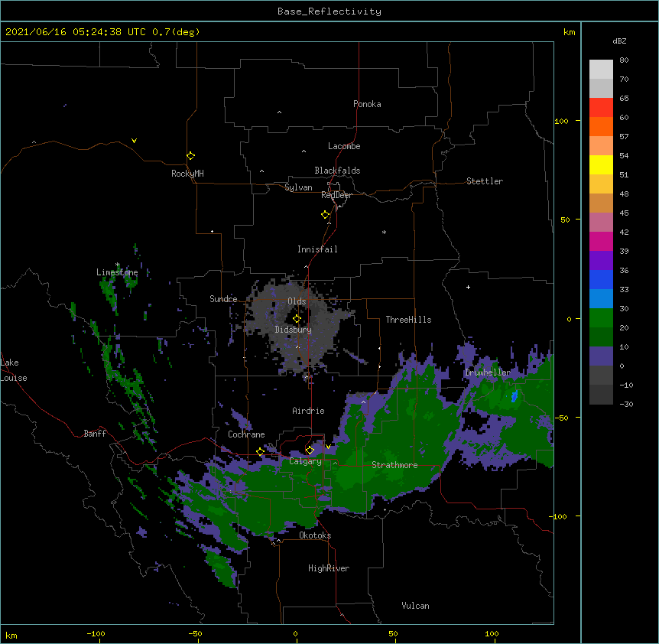Viewport: 659px width, 644px height.
Task: Click the Vulcan label
Action: click(x=415, y=606)
